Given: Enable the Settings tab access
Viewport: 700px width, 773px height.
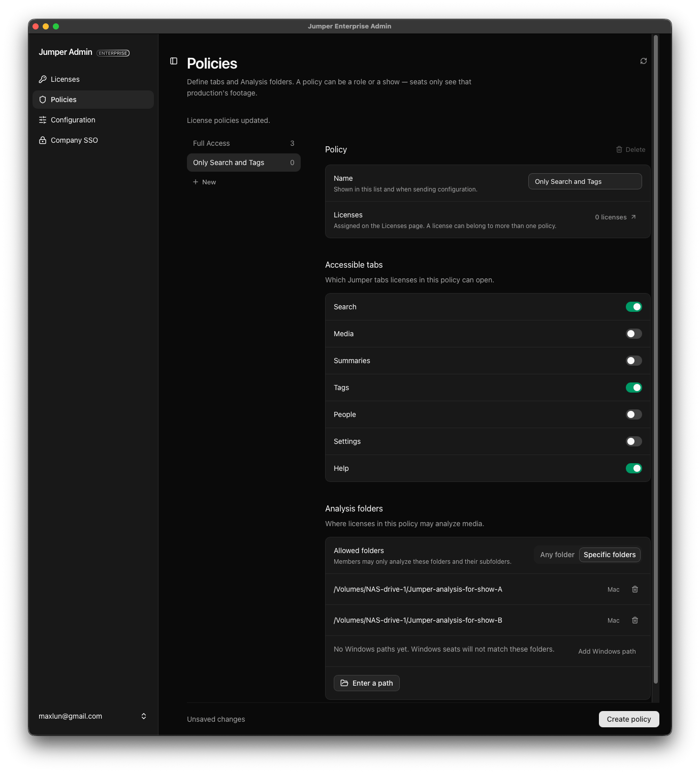Looking at the screenshot, I should [x=634, y=441].
